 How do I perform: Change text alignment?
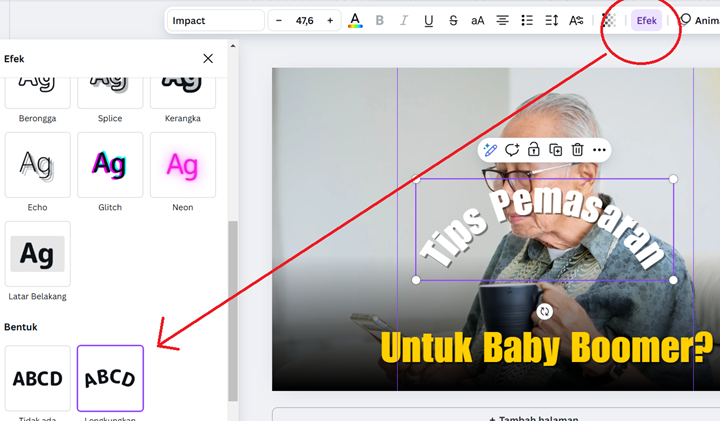(502, 21)
